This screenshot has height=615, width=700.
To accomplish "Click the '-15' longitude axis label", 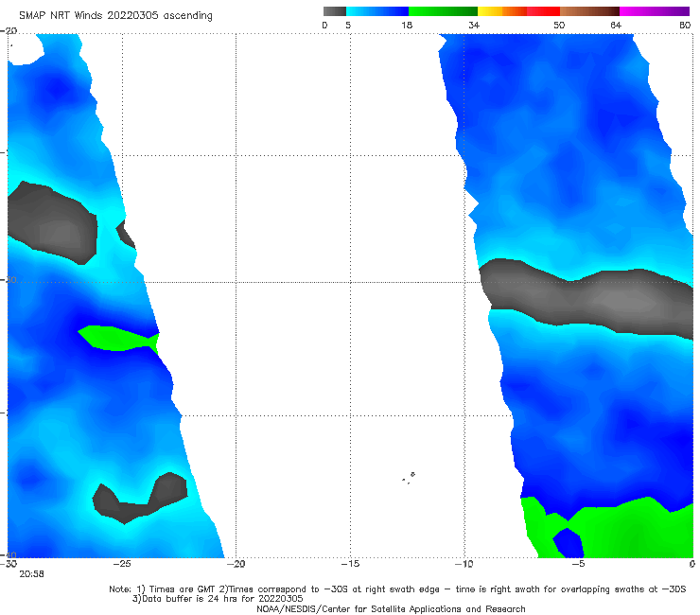I will click(350, 564).
